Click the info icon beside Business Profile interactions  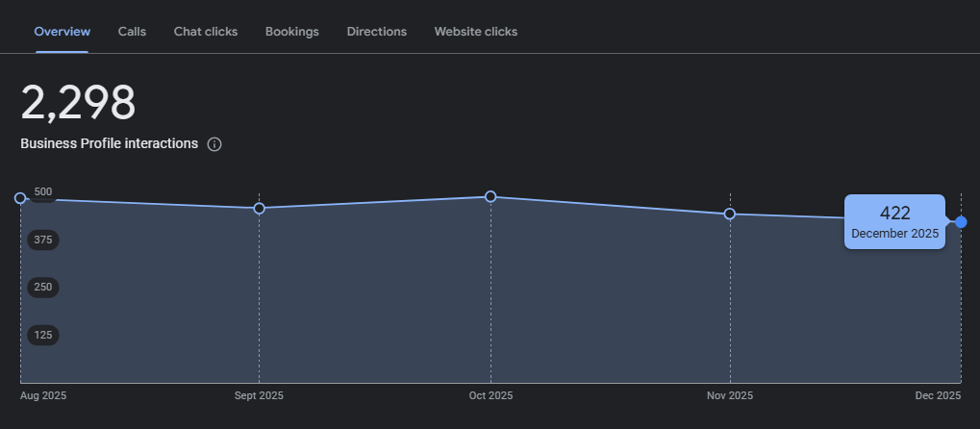point(214,144)
